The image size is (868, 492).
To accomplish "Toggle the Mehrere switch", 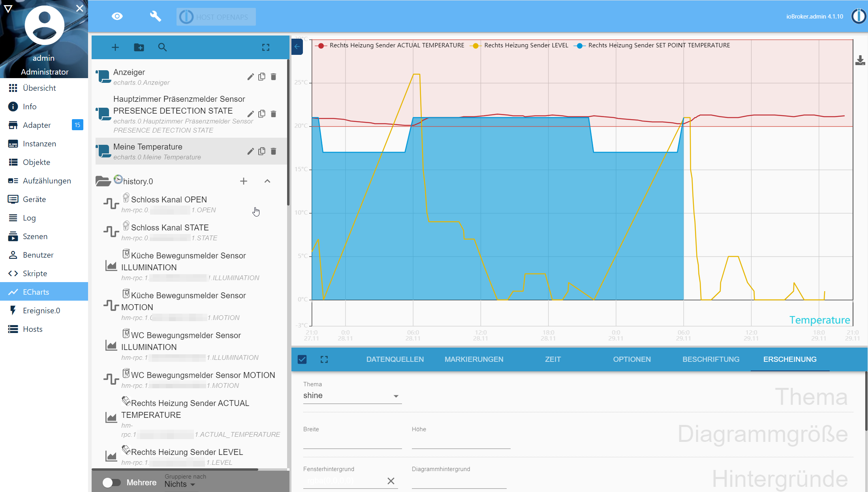I will coord(111,483).
